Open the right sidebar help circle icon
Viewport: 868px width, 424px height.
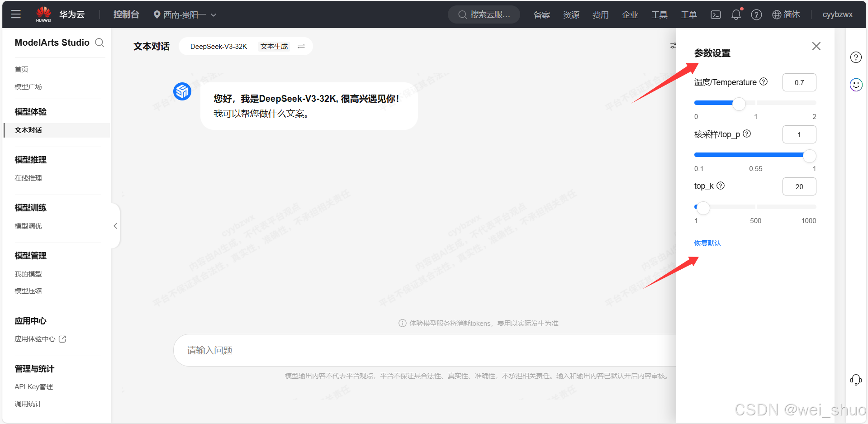(x=856, y=57)
